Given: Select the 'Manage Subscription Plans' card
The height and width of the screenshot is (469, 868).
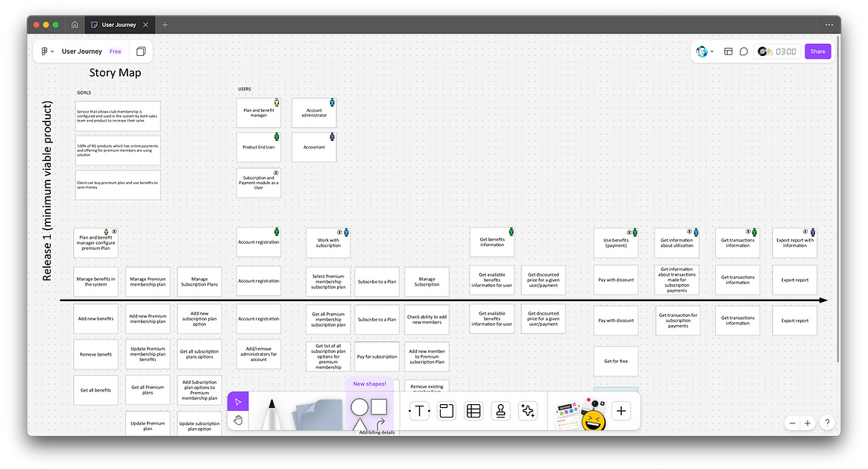Looking at the screenshot, I should point(199,282).
